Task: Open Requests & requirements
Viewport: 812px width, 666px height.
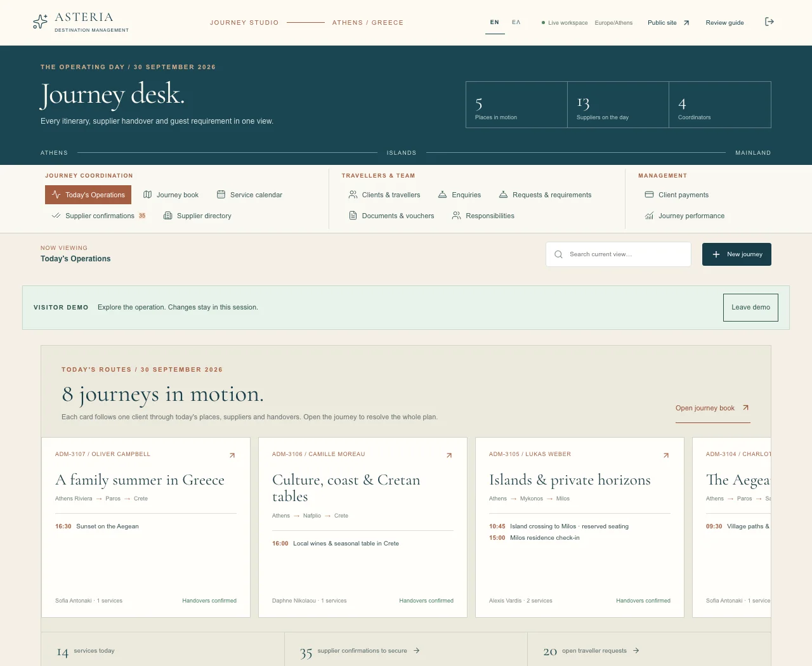Action: click(x=546, y=195)
